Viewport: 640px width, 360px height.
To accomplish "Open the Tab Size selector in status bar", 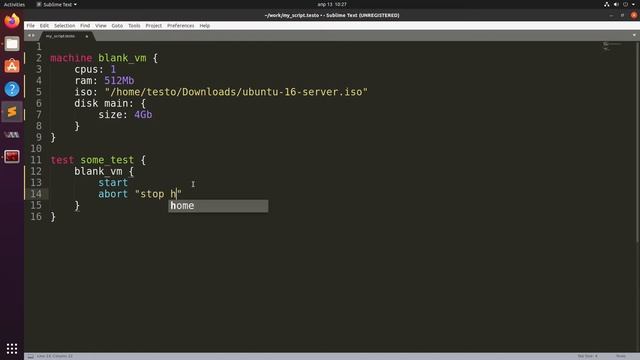I will click(587, 356).
